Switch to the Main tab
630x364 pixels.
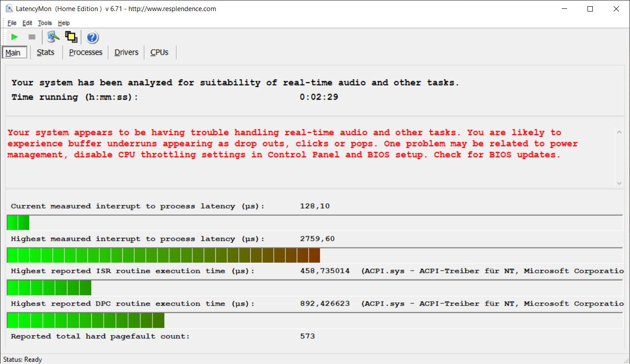(x=14, y=52)
